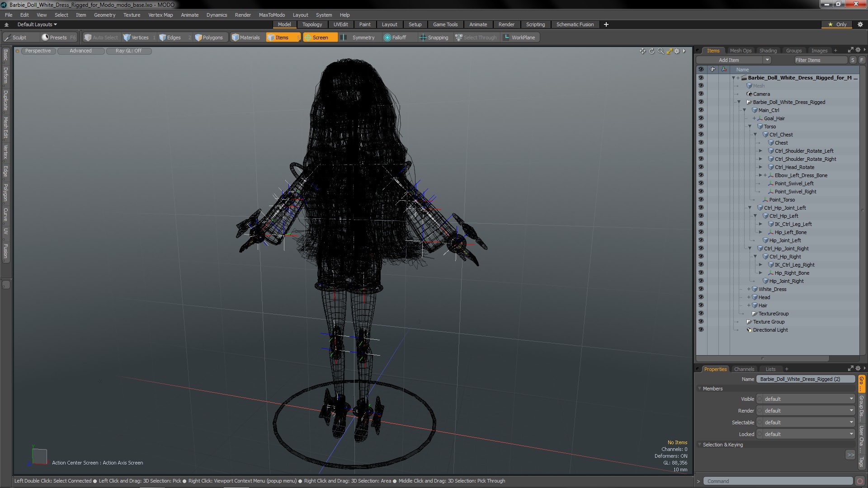868x488 pixels.
Task: Click the viewport move/pan icon
Action: pyautogui.click(x=642, y=51)
